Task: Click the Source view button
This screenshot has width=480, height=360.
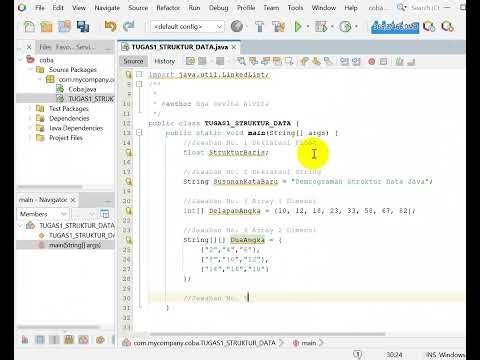Action: click(x=133, y=61)
